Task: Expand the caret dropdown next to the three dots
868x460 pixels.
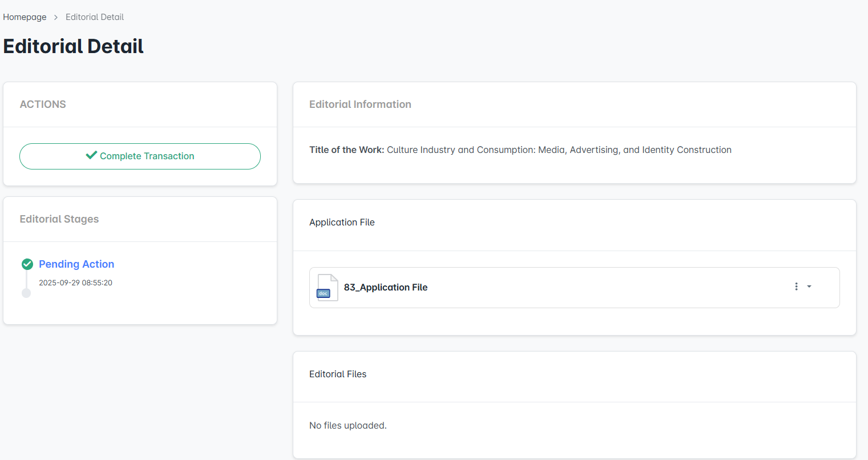Action: (x=809, y=287)
